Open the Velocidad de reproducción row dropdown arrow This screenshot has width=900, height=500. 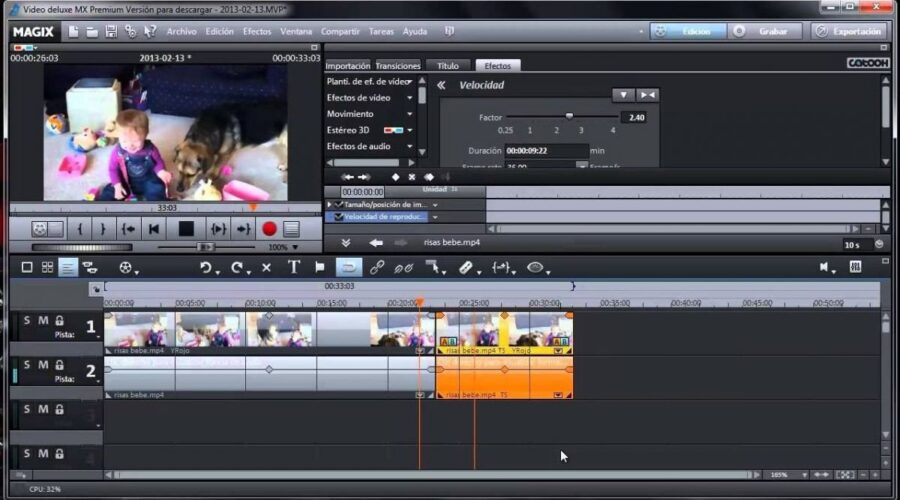pyautogui.click(x=435, y=217)
